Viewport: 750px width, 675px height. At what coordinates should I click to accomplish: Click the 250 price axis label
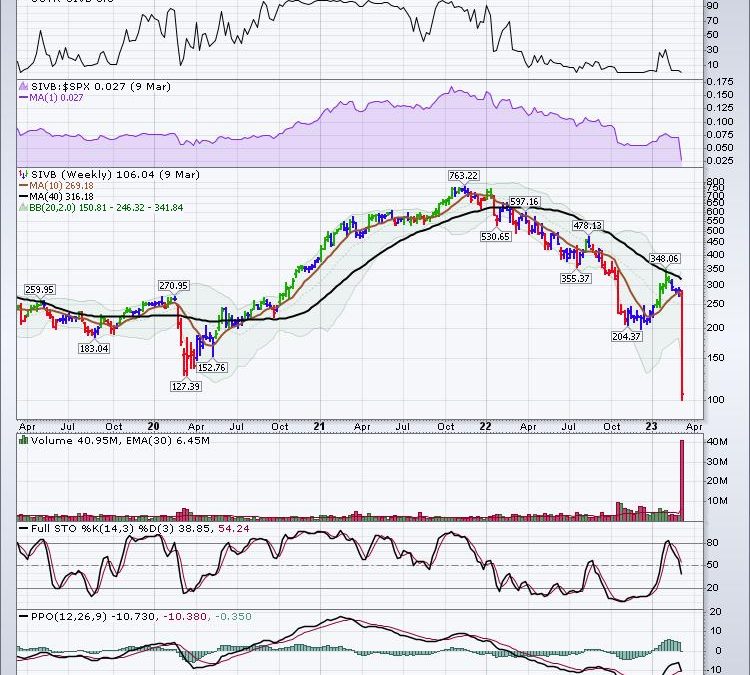click(x=716, y=304)
